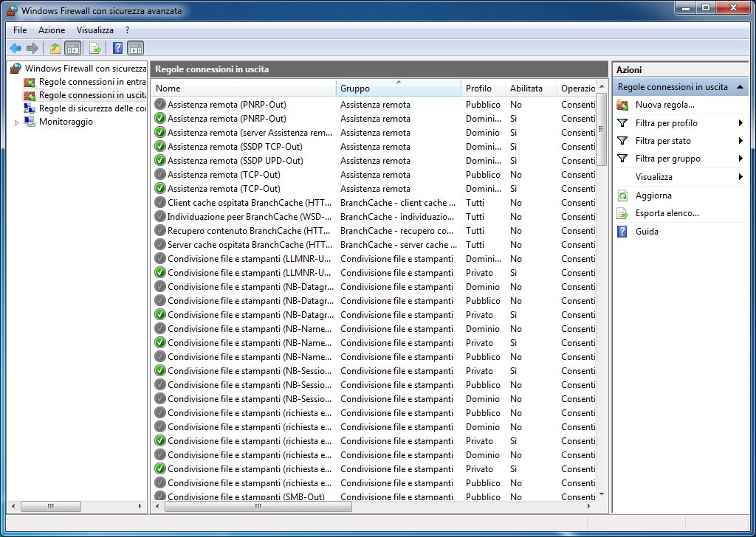756x537 pixels.
Task: Click the Export list toolbar icon
Action: 94,49
